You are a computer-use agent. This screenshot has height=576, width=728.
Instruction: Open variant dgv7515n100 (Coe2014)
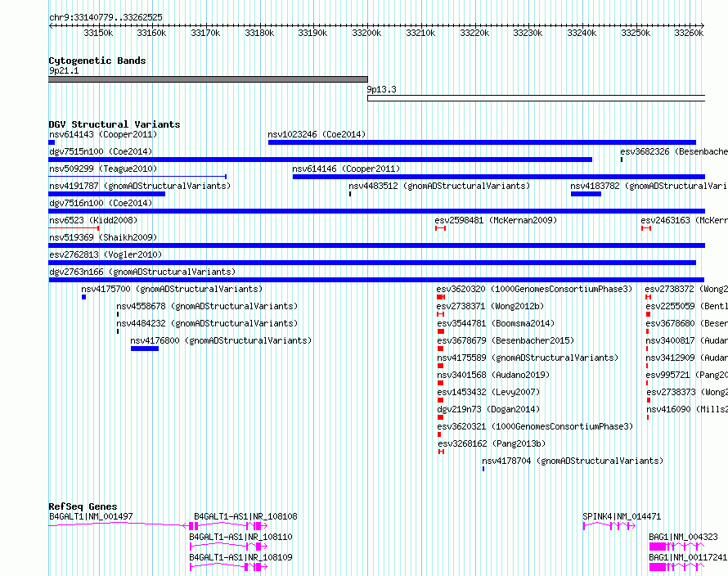coord(101,151)
